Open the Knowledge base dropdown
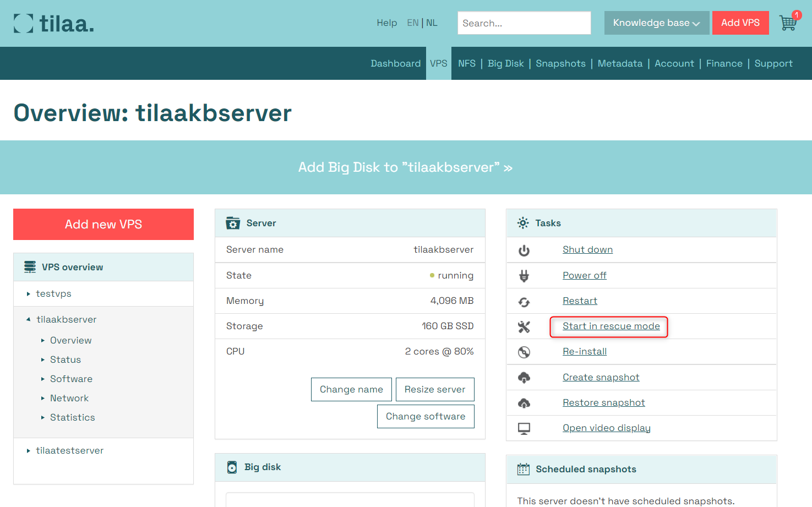812x507 pixels. tap(657, 23)
